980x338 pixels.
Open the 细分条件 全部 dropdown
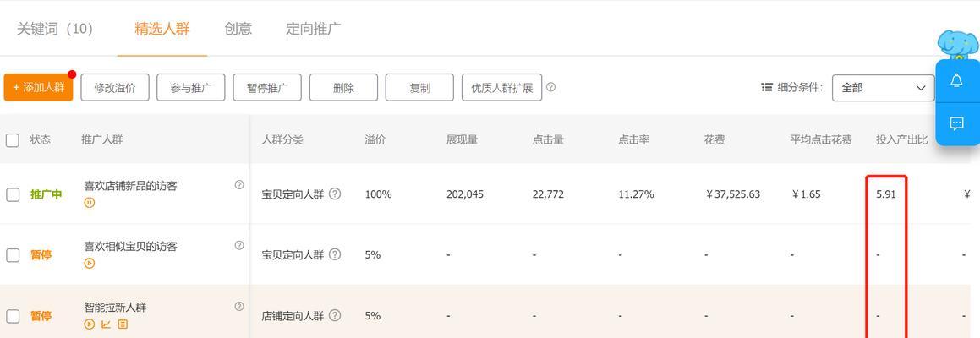coord(883,88)
